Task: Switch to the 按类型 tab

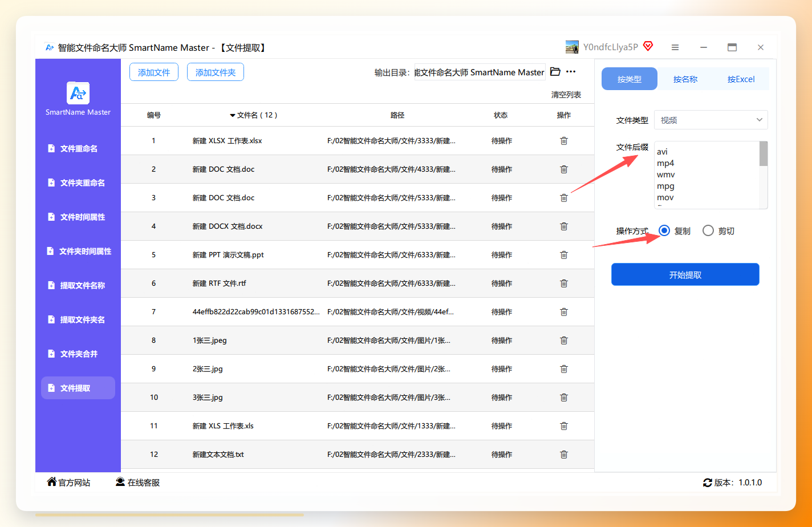Action: [x=630, y=79]
